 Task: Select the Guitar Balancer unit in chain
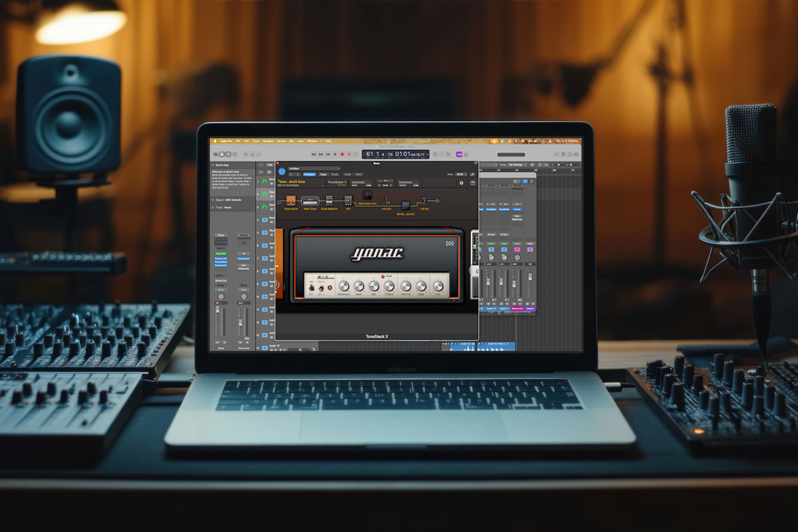coord(330,200)
